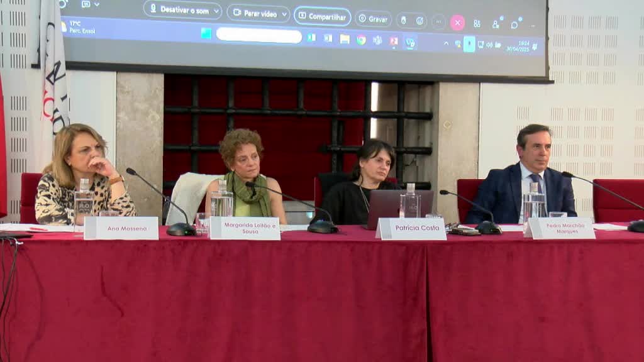Click the Compartilhar share button
This screenshot has height=362, width=644.
coord(322,16)
